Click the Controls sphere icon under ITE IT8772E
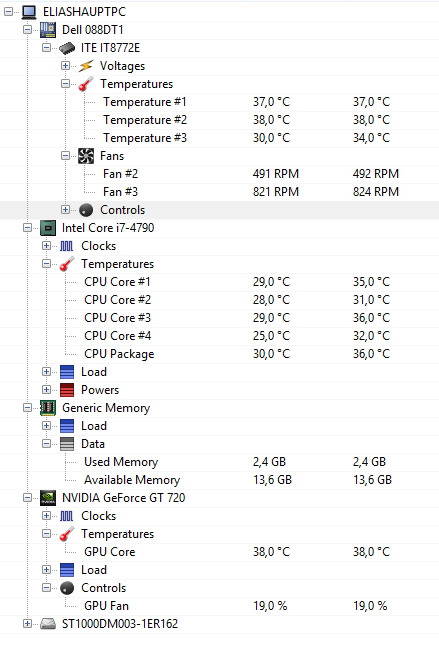The height and width of the screenshot is (654, 439). [86, 210]
